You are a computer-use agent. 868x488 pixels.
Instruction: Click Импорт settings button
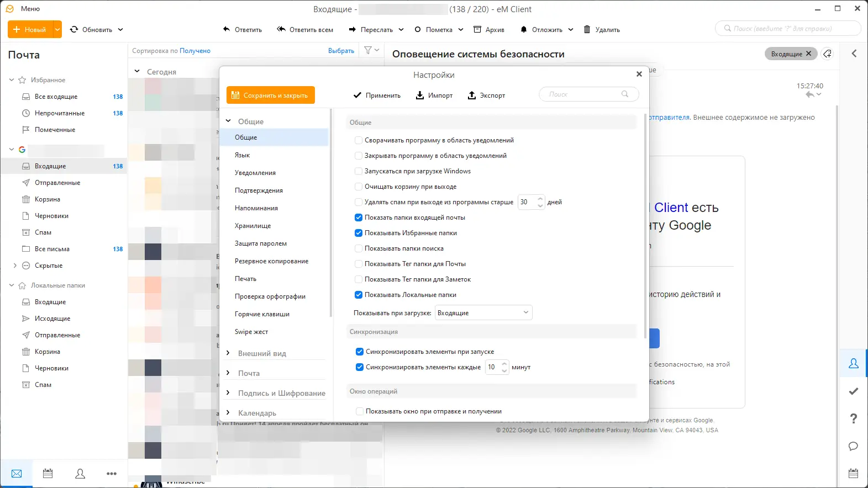(434, 95)
